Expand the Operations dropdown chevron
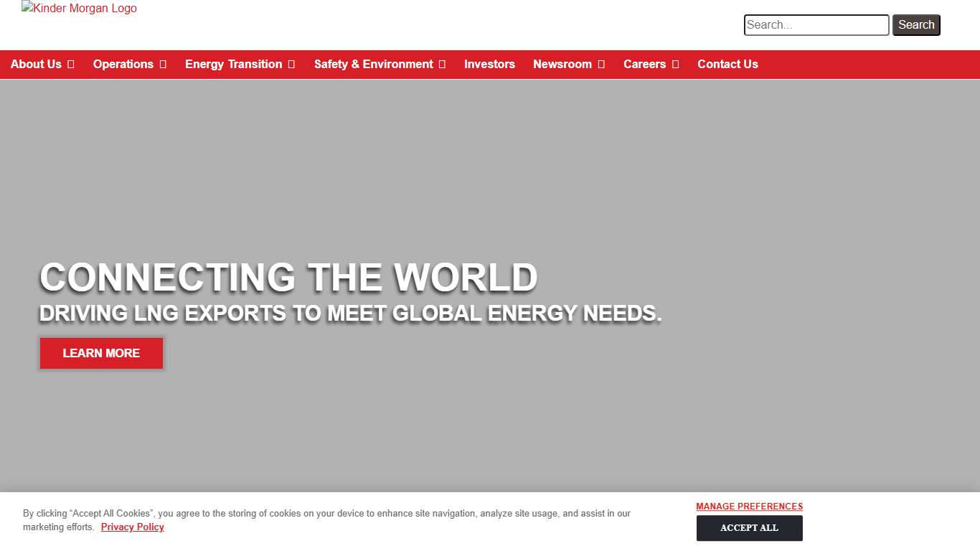This screenshot has height=551, width=980. tap(163, 64)
